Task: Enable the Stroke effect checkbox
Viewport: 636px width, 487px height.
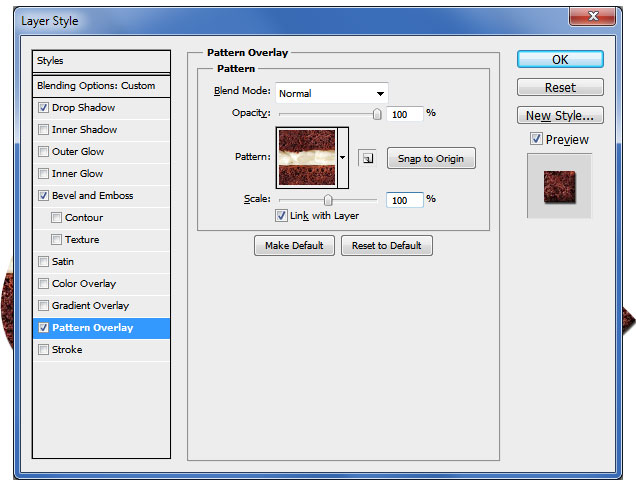Action: tap(43, 350)
